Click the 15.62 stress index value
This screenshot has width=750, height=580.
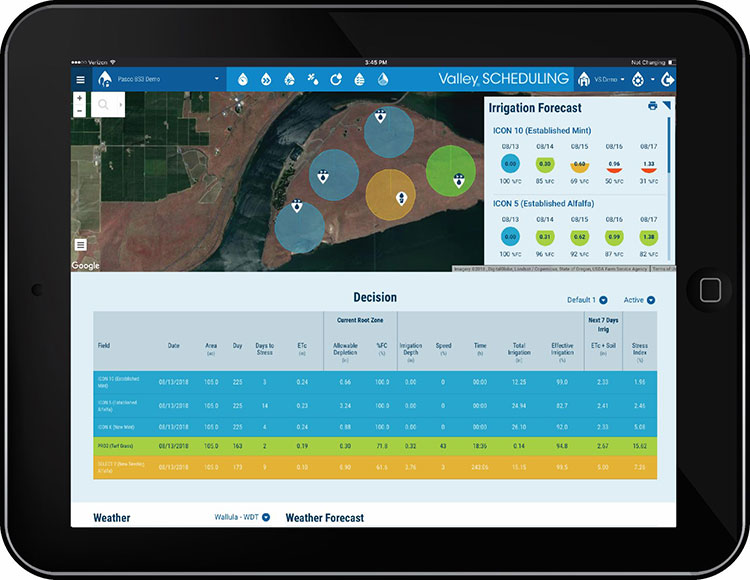pos(640,446)
